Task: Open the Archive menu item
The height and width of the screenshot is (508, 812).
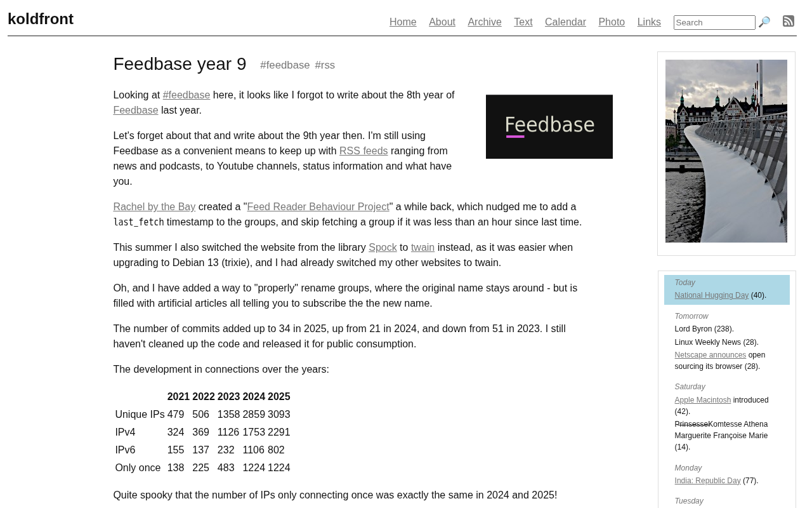Action: (x=484, y=22)
